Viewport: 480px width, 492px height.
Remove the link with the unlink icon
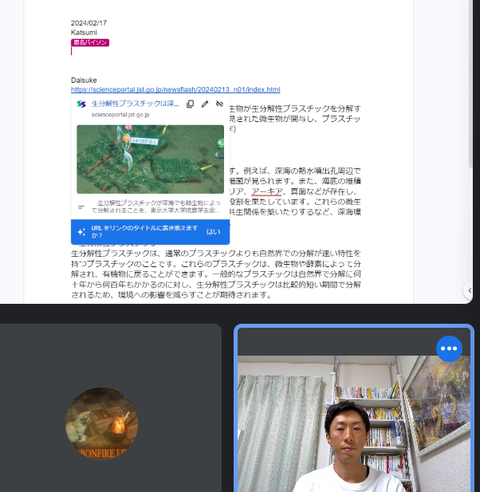[219, 104]
